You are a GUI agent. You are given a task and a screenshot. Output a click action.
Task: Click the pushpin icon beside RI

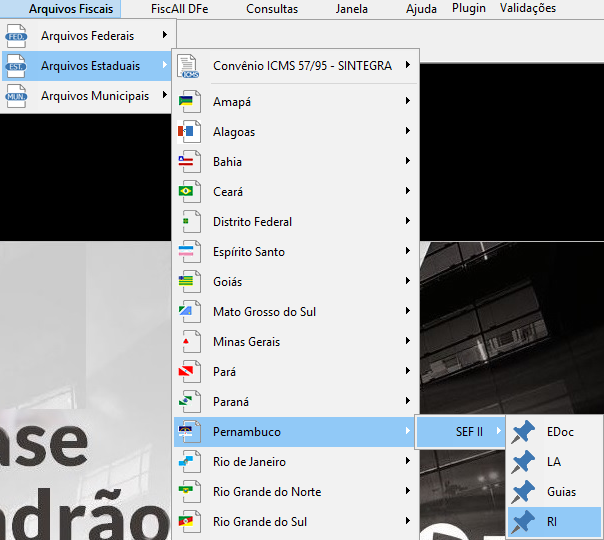pos(523,522)
